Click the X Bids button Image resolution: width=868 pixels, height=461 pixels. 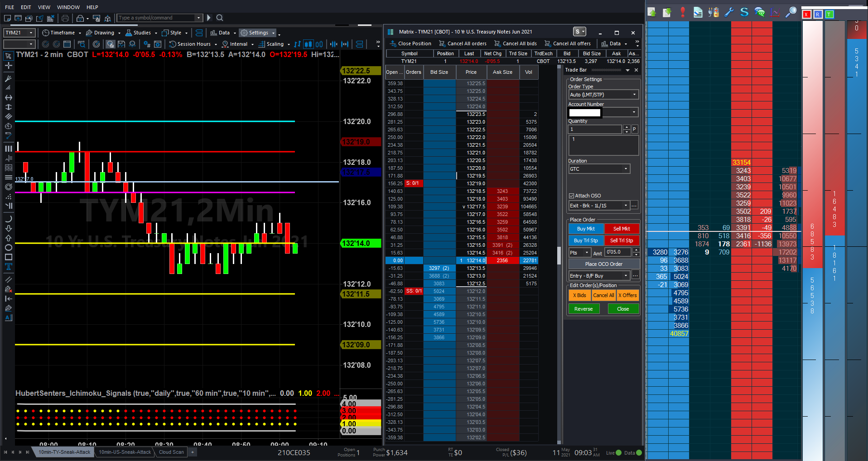[x=579, y=295]
